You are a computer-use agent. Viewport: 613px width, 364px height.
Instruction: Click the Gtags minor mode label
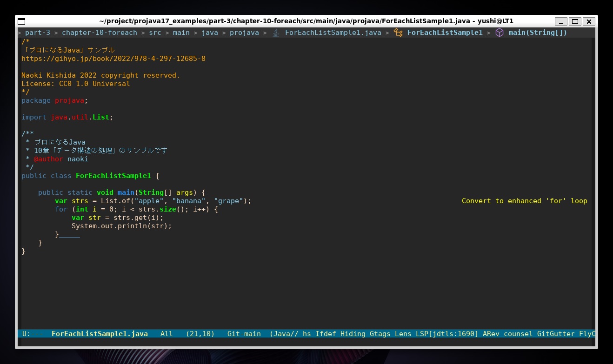(380, 334)
